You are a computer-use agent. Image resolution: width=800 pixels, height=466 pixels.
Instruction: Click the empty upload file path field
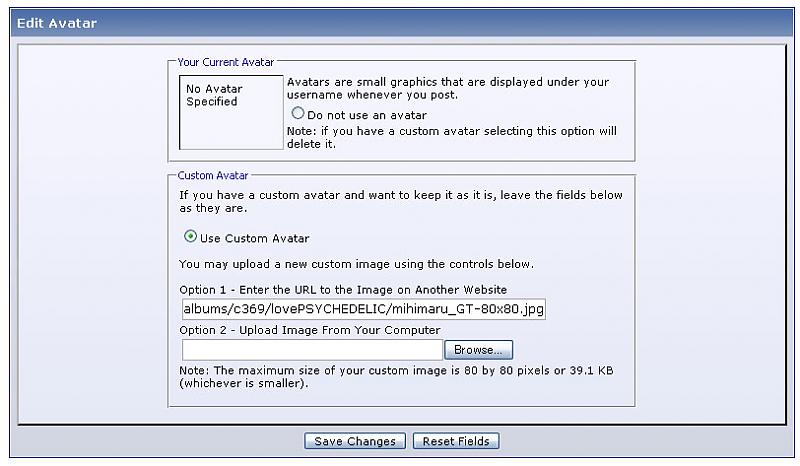(311, 350)
